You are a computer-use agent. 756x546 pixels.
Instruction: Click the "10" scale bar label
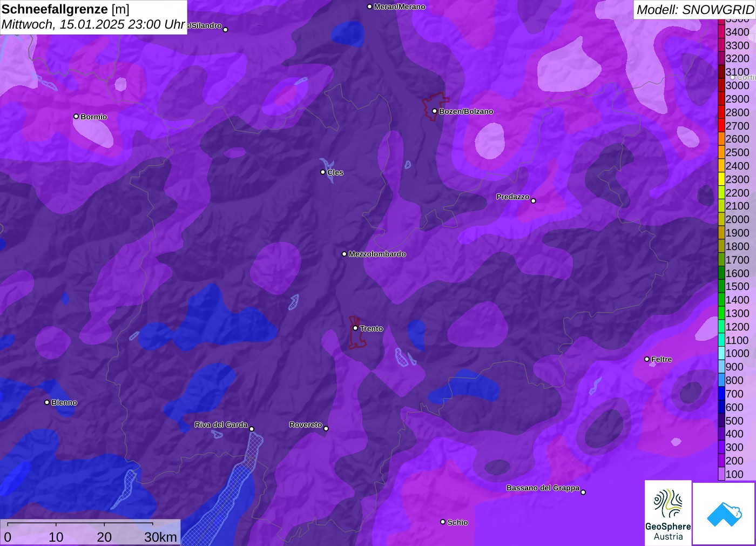[x=56, y=537]
